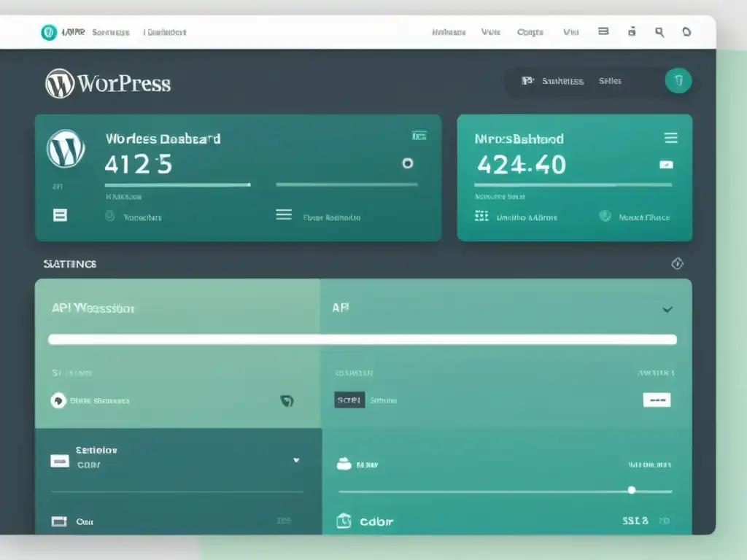Click the white dashed button right of Sotnine
This screenshot has width=747, height=560.
tap(657, 400)
